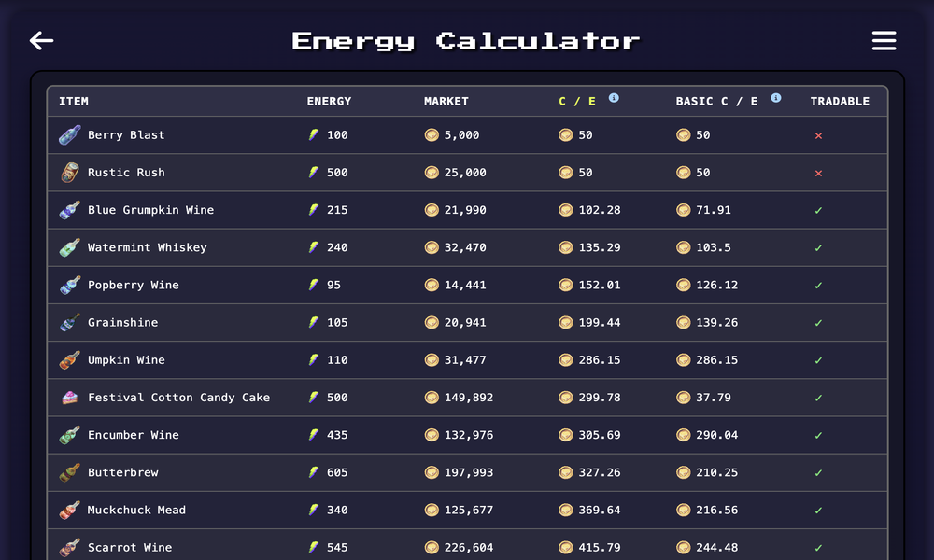Click the Popberry Wine bottle icon

[70, 285]
